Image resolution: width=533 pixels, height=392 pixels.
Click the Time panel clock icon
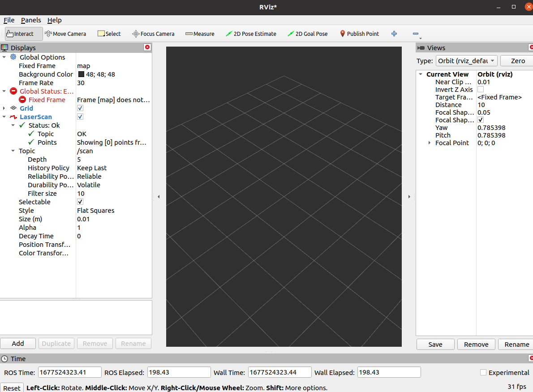point(4,359)
